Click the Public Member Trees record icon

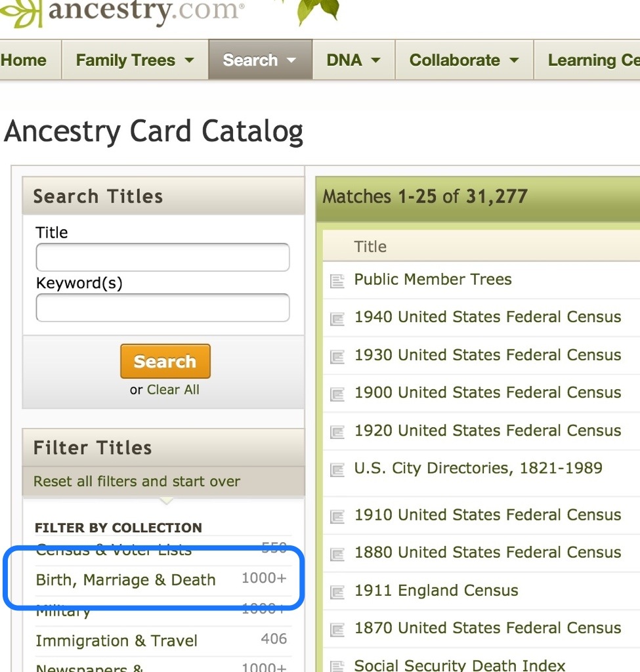(337, 281)
